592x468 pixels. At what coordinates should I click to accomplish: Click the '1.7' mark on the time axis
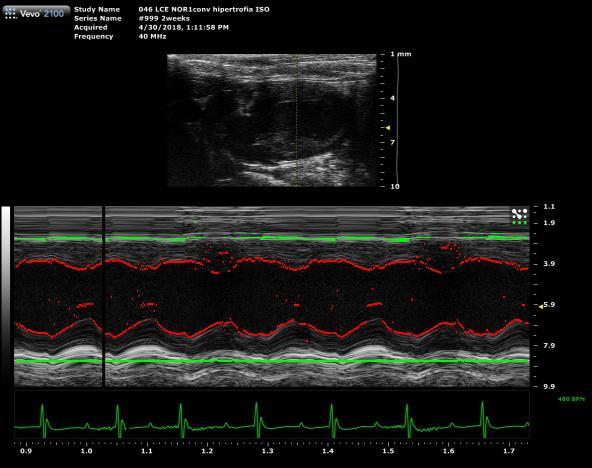tap(509, 451)
